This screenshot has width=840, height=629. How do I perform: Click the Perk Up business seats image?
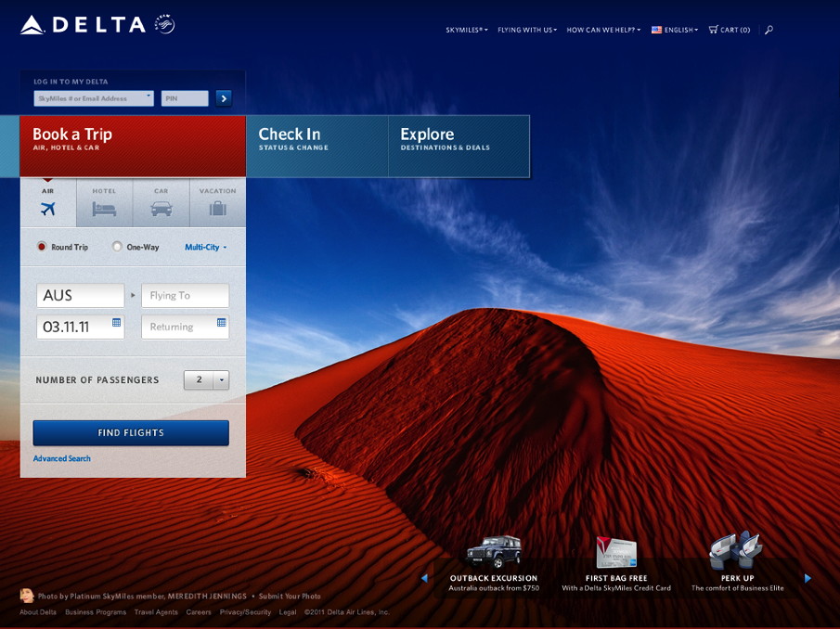(x=736, y=550)
